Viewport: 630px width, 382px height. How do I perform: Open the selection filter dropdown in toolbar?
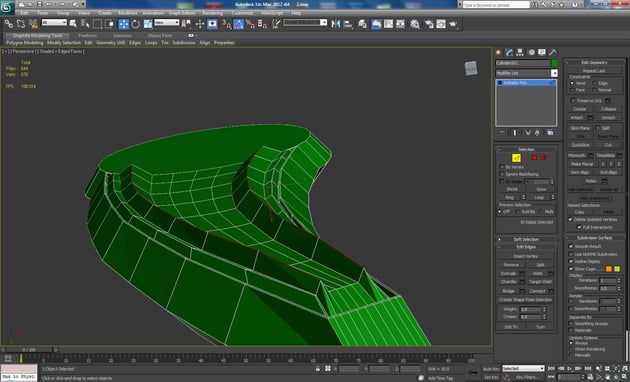(54, 23)
